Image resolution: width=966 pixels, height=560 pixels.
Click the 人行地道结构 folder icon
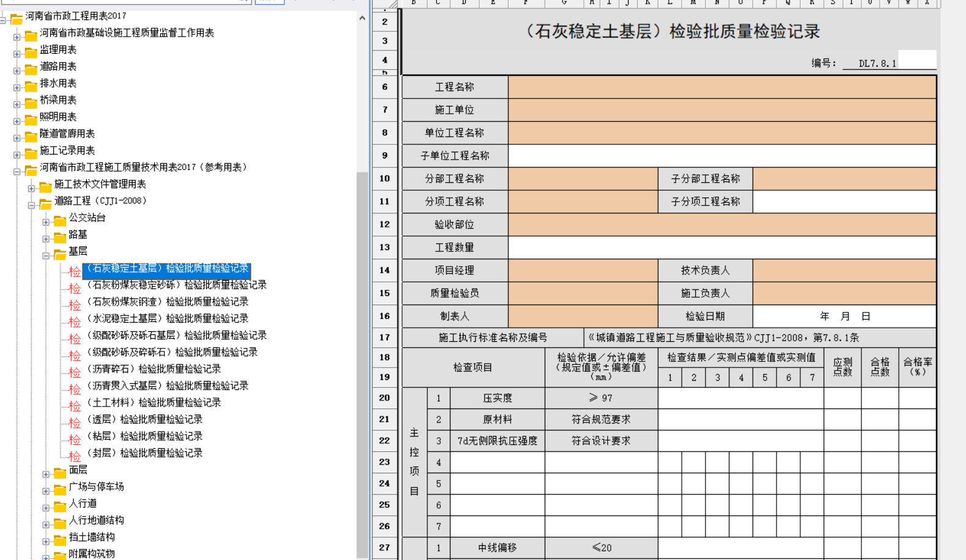[x=60, y=523]
